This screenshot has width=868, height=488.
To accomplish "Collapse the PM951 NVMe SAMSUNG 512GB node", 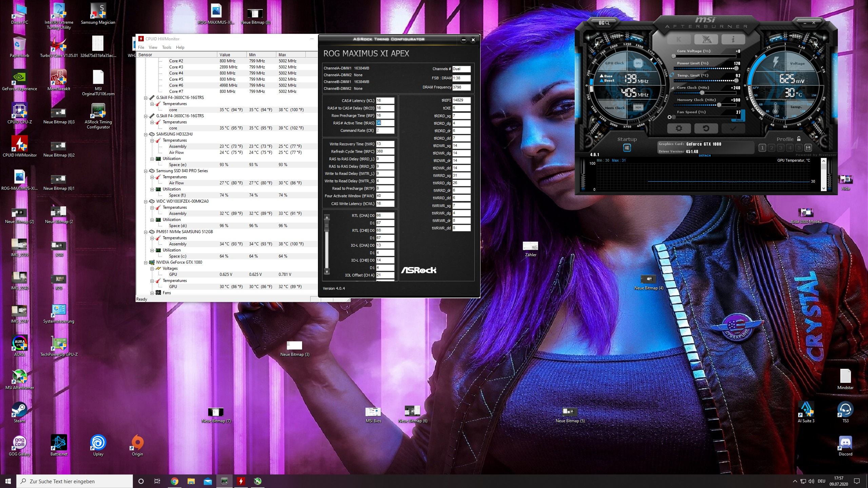I will coord(146,232).
